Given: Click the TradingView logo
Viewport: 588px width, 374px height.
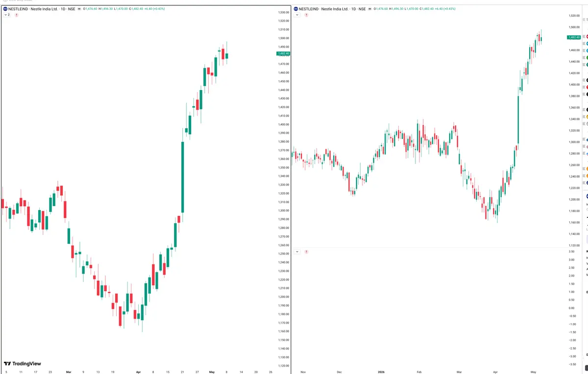Looking at the screenshot, I should pyautogui.click(x=22, y=364).
